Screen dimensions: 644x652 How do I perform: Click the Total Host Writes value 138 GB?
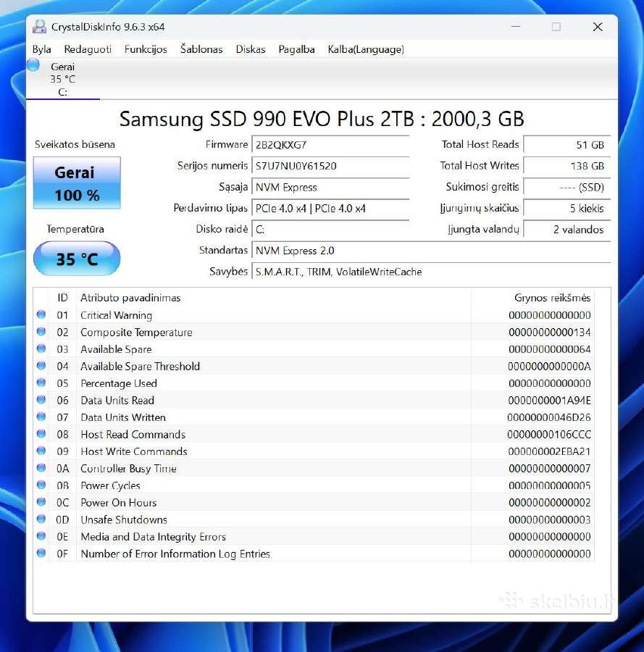[x=567, y=166]
